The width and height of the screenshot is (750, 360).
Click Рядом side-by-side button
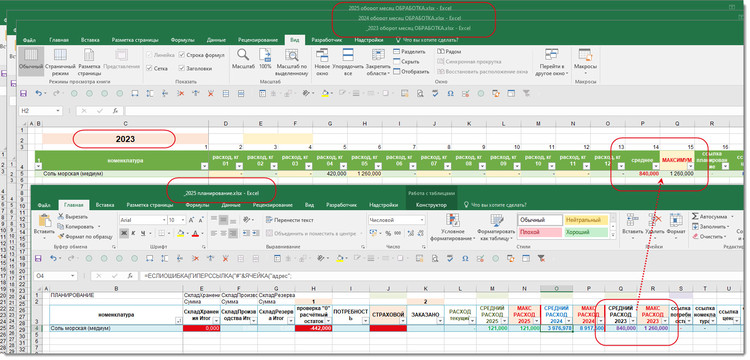449,51
